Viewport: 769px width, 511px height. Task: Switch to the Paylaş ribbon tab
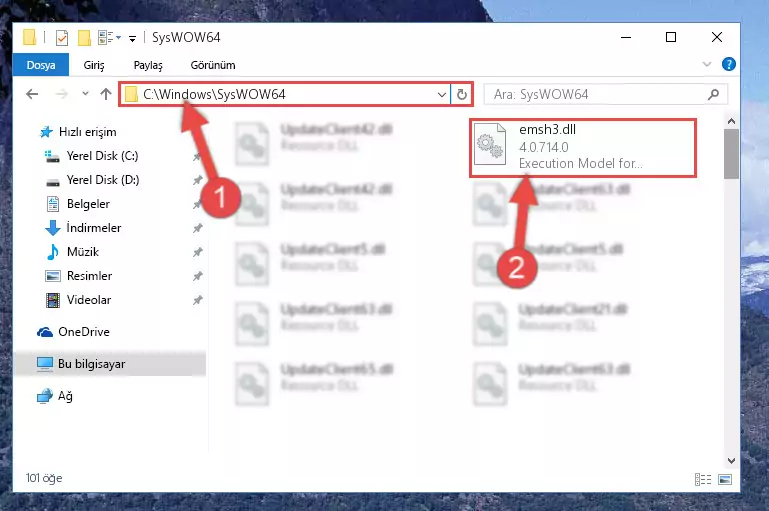click(x=148, y=65)
